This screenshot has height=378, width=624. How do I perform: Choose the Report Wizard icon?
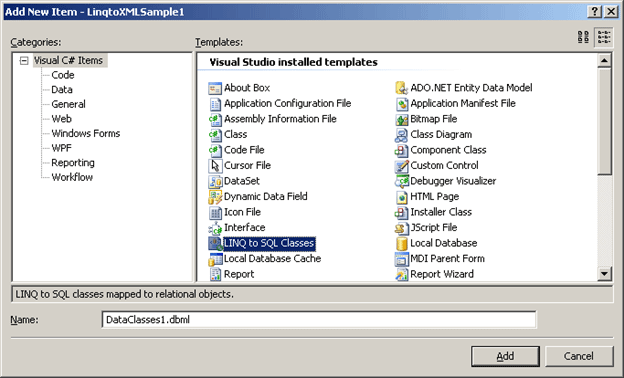[x=401, y=274]
